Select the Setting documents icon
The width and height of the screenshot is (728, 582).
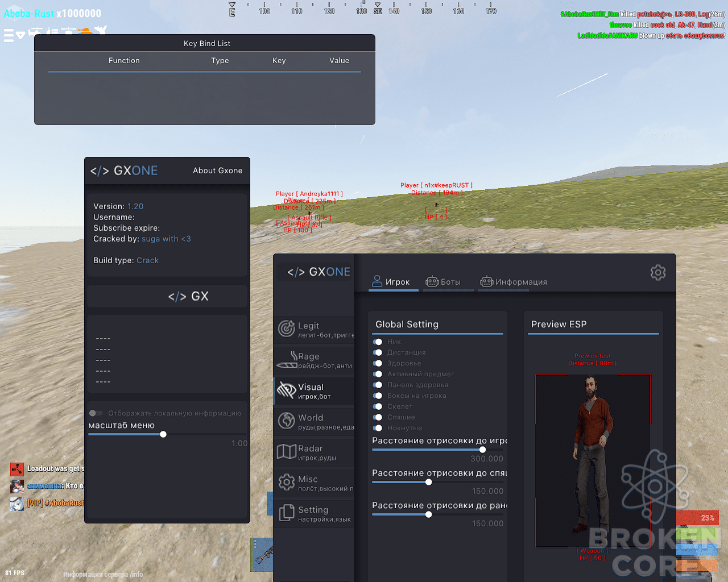[x=287, y=513]
